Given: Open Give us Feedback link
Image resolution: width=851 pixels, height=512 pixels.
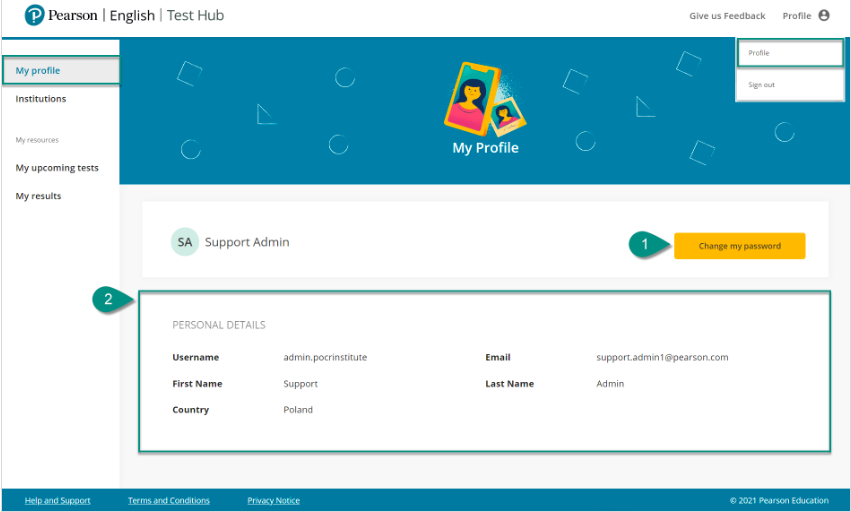Looking at the screenshot, I should [x=727, y=16].
